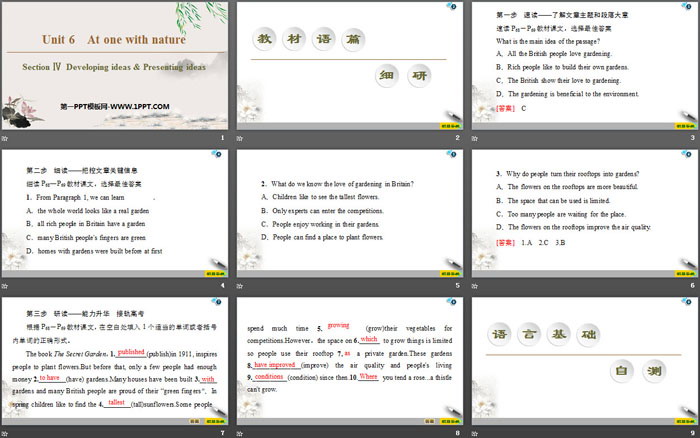Select the slide 8 thumbnail starting with 'spend much time'

pos(349,359)
